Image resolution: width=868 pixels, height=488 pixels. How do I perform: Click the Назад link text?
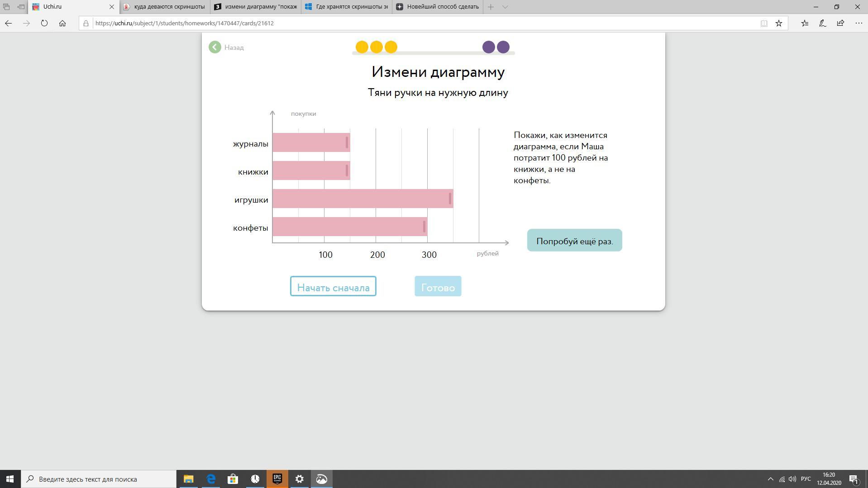[234, 47]
